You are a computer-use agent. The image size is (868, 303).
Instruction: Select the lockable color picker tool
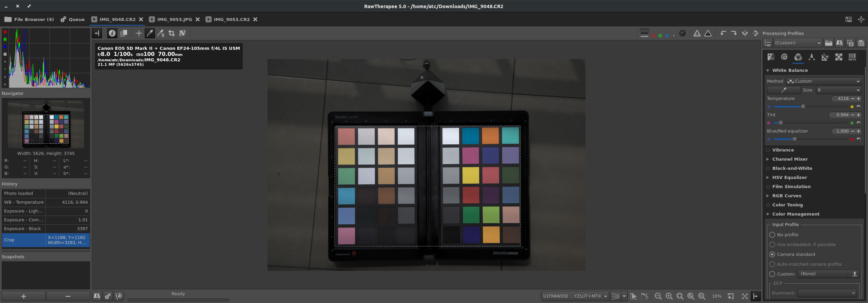click(x=161, y=33)
